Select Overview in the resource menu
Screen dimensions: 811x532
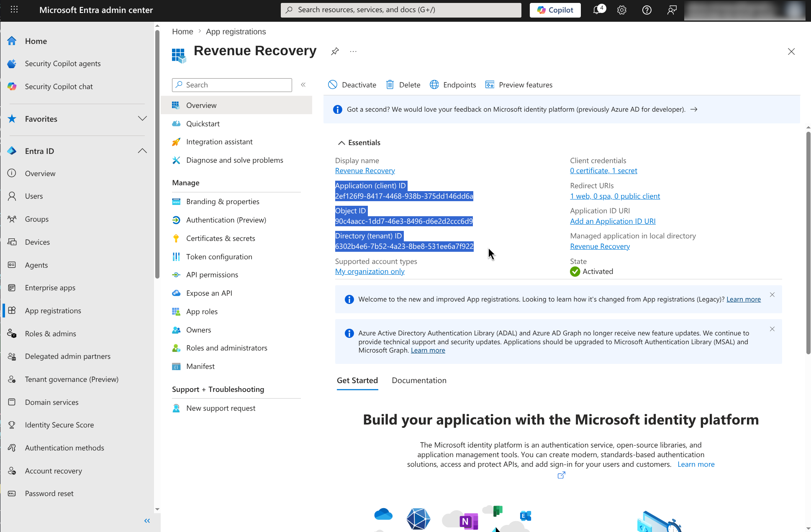pos(236,105)
